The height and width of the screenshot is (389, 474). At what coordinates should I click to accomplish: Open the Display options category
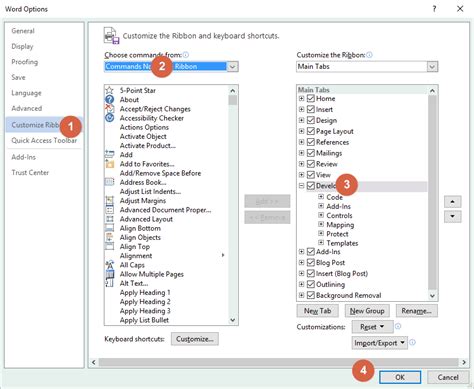[x=22, y=46]
